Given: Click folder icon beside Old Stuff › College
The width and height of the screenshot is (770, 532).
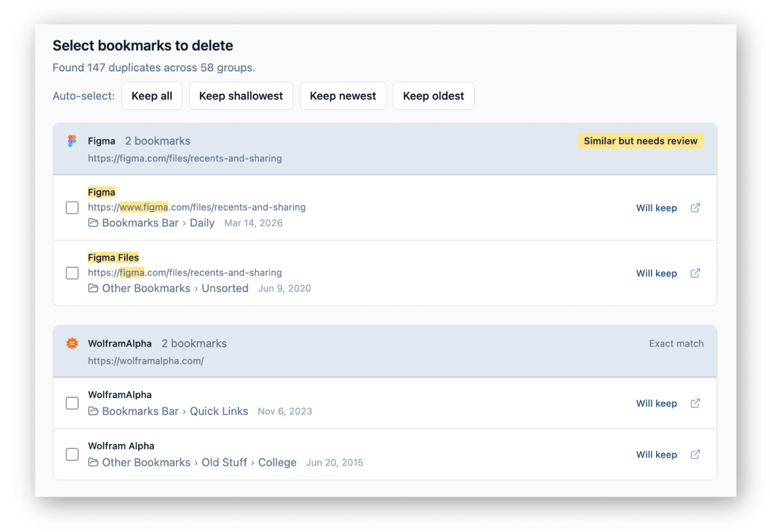Looking at the screenshot, I should tap(93, 462).
